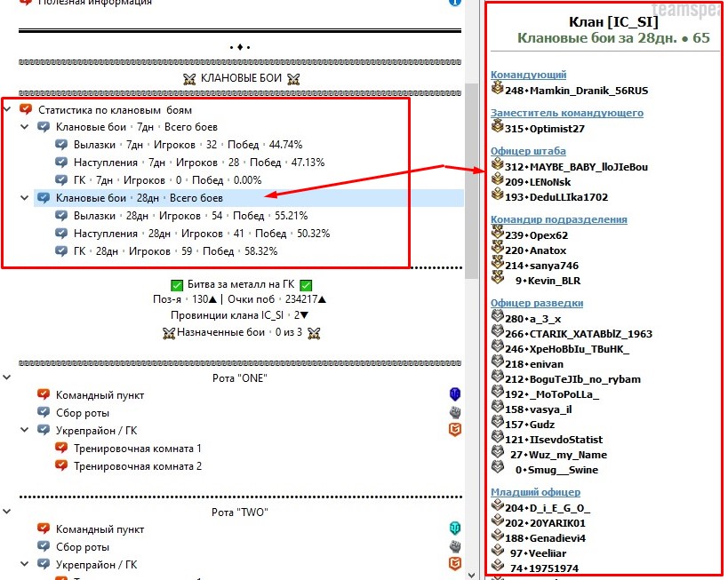The height and width of the screenshot is (580, 728).
Task: Click the orange shield icon in Рота "ONE"
Action: pyautogui.click(x=454, y=430)
